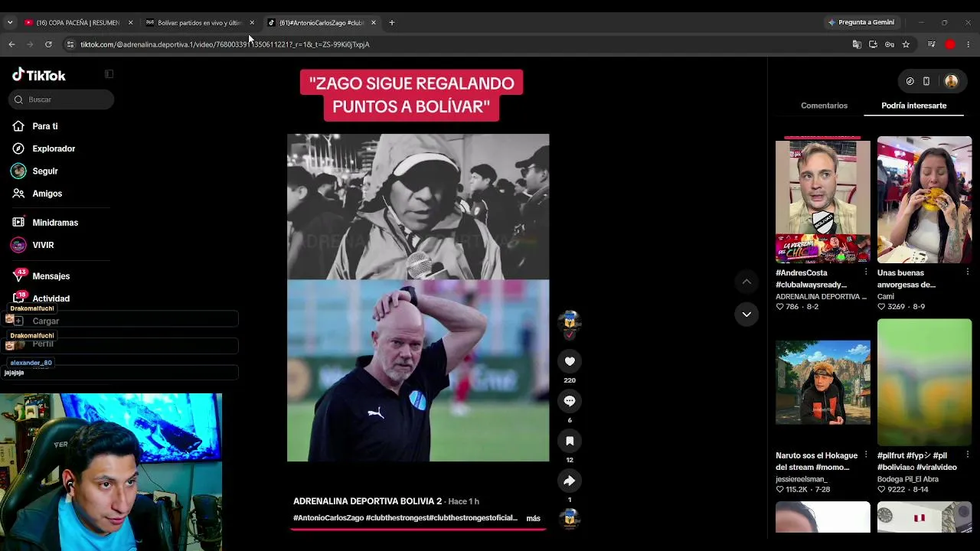Click the Pregunta a Gemini button

coord(861,23)
